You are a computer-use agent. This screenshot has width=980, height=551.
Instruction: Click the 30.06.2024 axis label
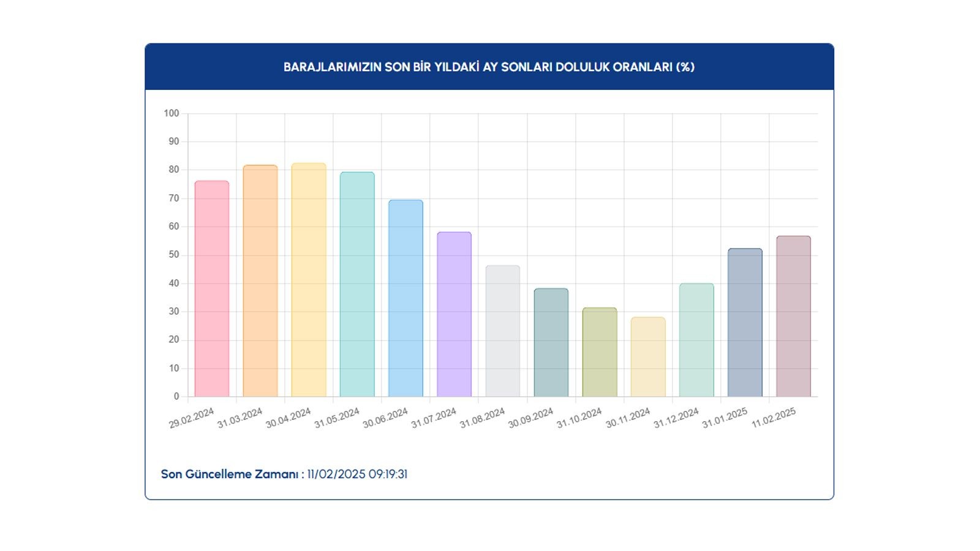click(385, 418)
